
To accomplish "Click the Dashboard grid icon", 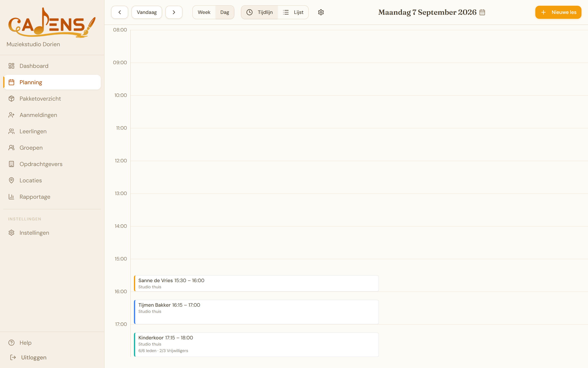I will pos(11,66).
